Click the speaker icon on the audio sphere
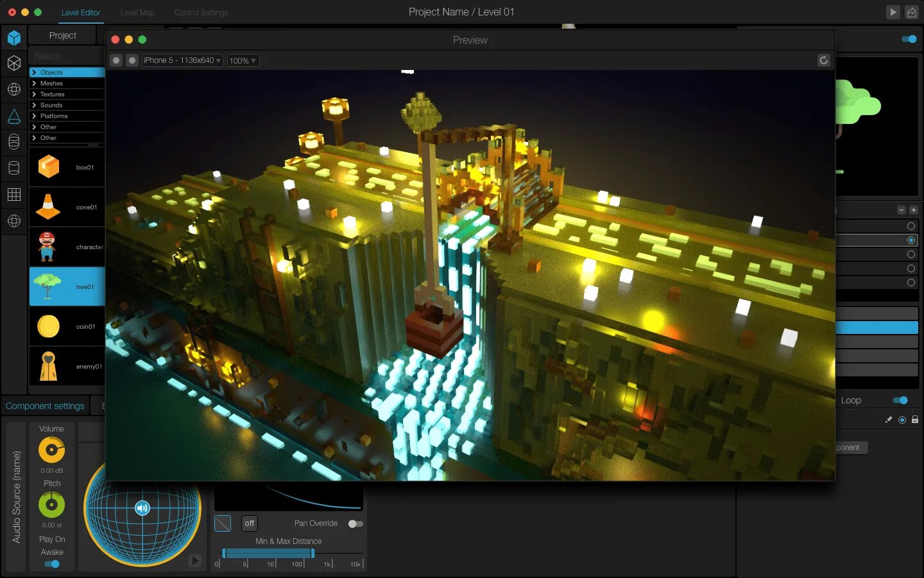 click(142, 508)
